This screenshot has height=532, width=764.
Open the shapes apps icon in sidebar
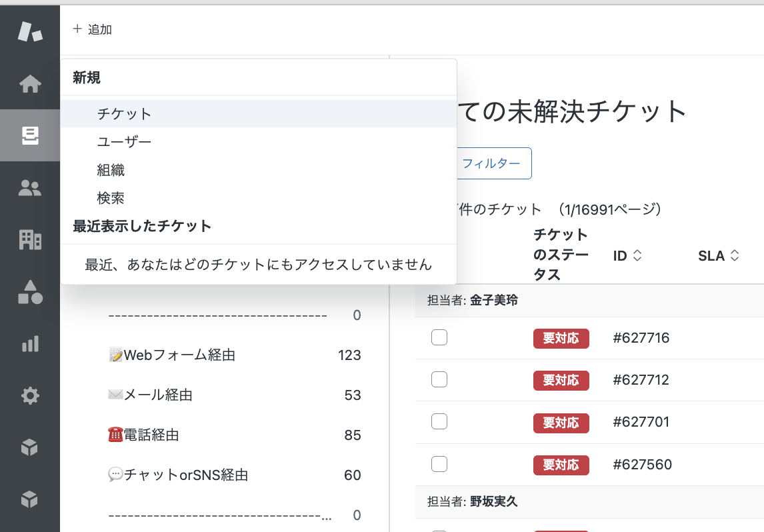(30, 292)
